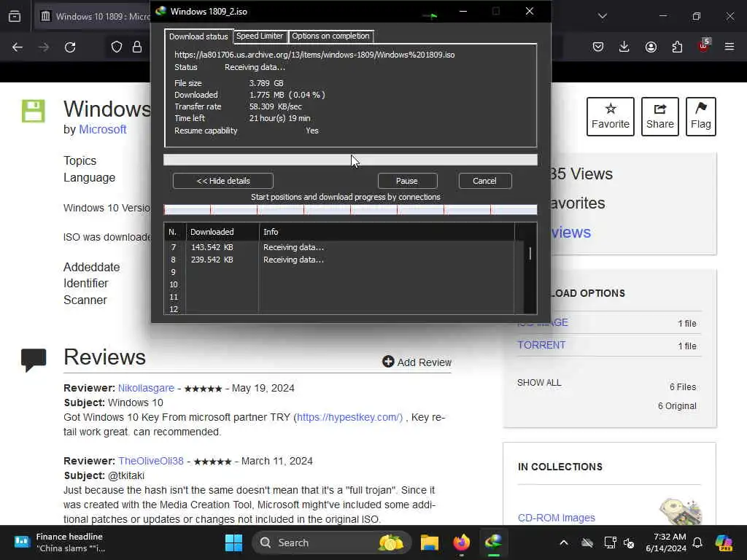Open Firefox tab overview icon
This screenshot has width=747, height=560.
tap(15, 16)
